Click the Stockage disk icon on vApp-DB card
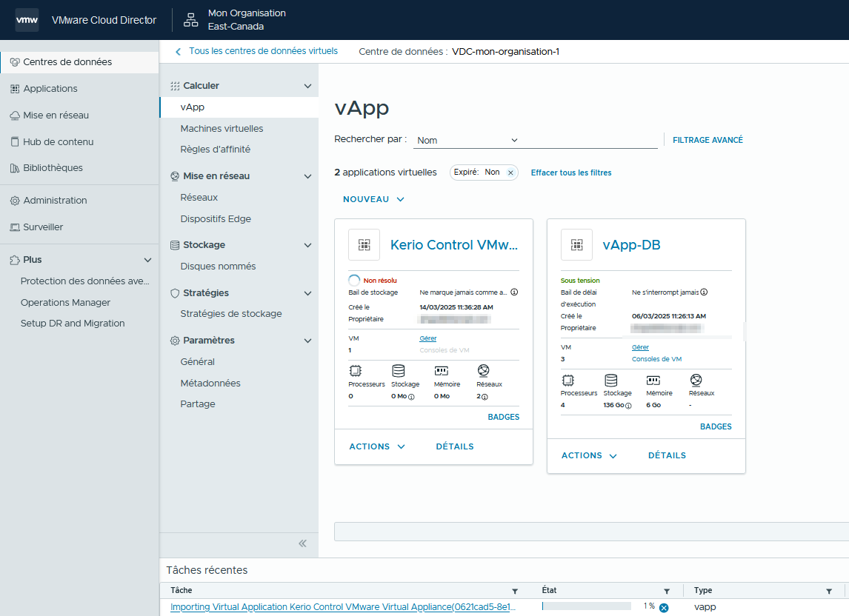This screenshot has width=849, height=616. tap(610, 380)
